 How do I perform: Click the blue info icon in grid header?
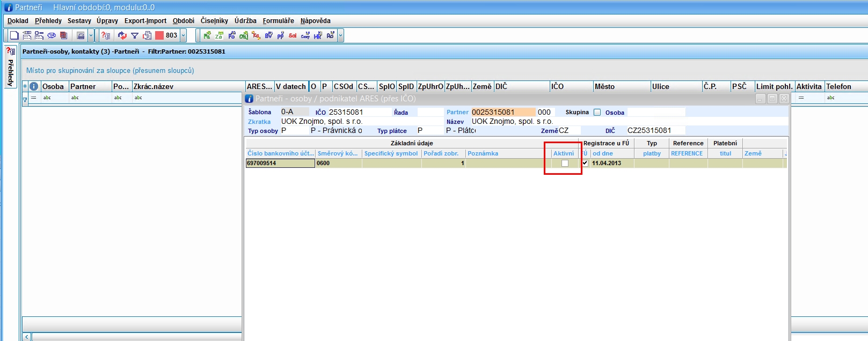click(34, 86)
